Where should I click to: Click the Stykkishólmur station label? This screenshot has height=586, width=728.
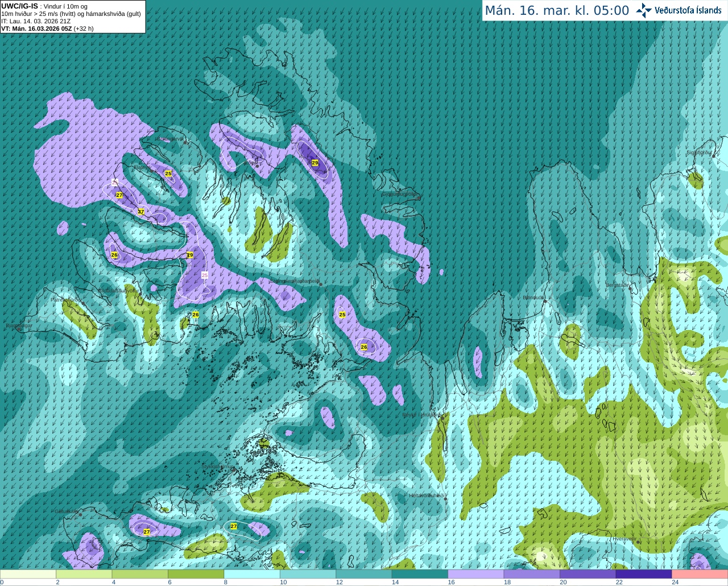(218, 467)
